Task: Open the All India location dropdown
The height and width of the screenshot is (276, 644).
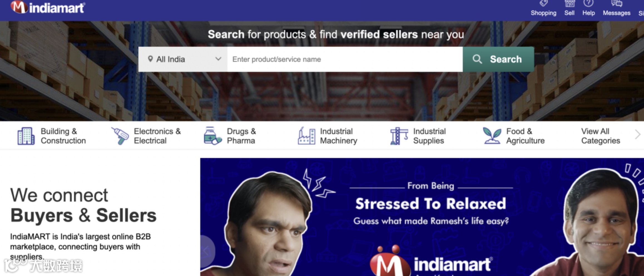Action: point(183,59)
